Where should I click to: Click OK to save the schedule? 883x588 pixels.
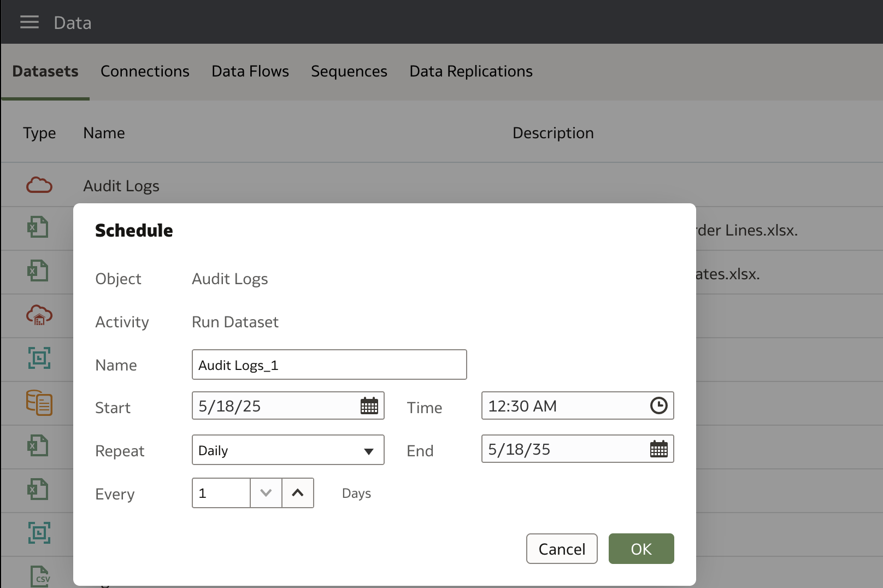(641, 549)
